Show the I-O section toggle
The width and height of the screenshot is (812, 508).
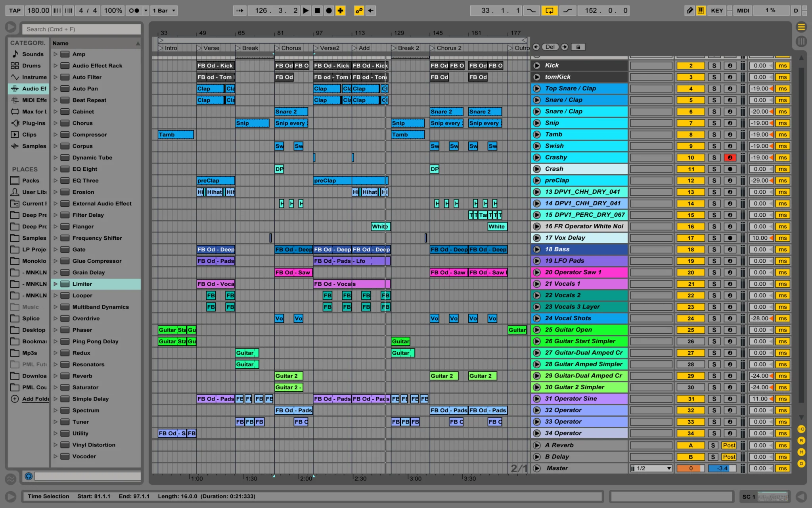tap(801, 429)
